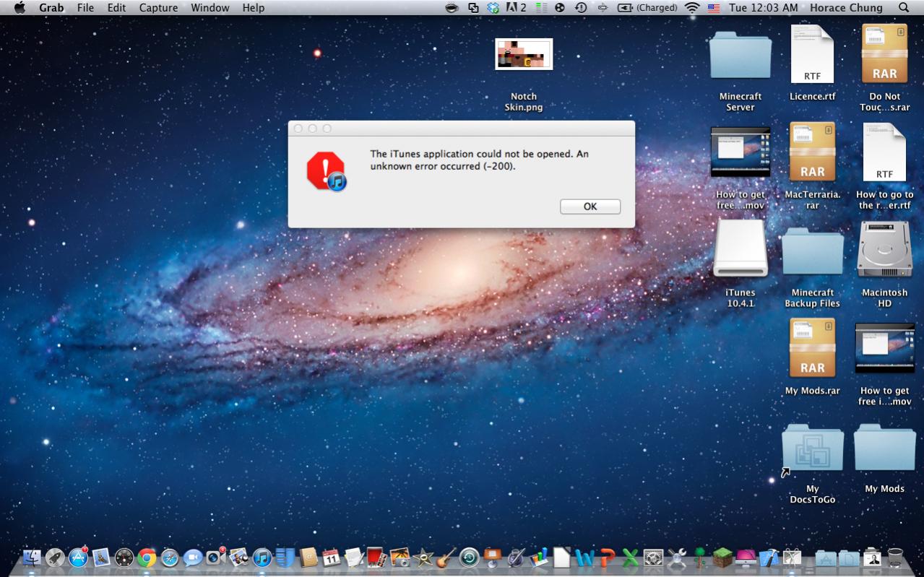
Task: Launch Google Chrome from the Dock
Action: [x=147, y=558]
